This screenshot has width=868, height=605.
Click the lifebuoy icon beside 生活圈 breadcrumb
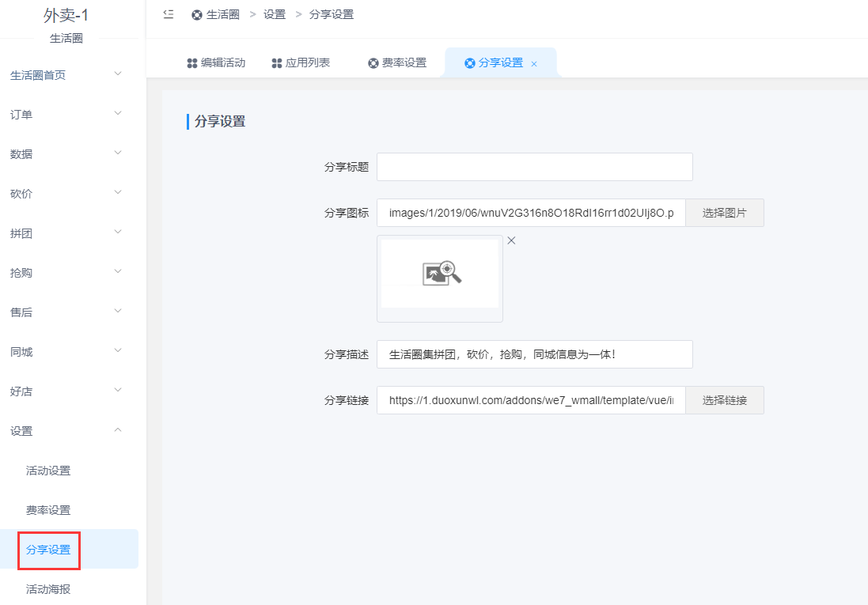[196, 15]
